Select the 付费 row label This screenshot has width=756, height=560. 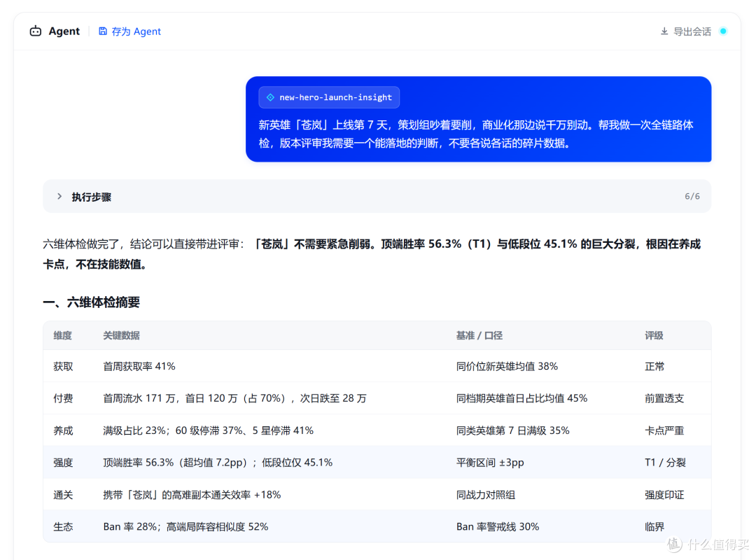(x=63, y=398)
